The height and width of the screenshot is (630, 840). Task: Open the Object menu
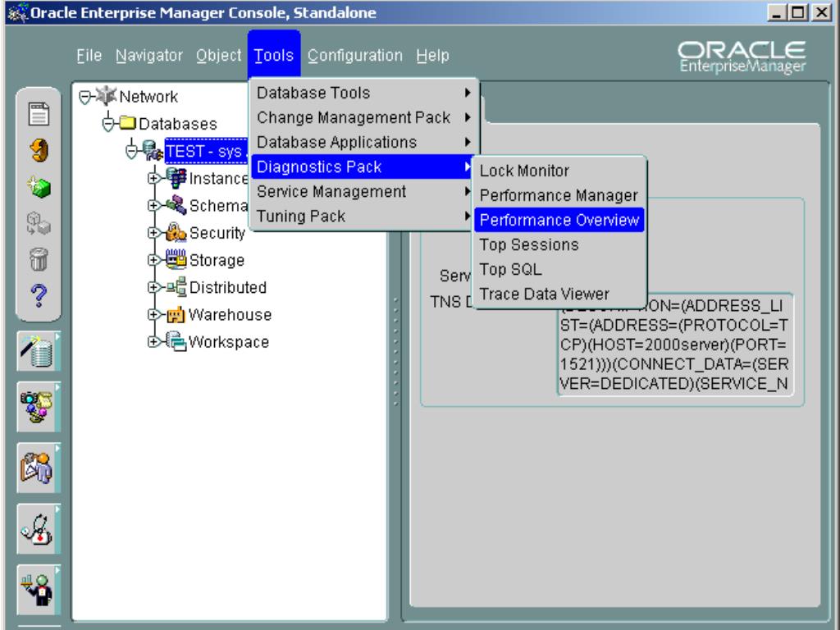pyautogui.click(x=218, y=55)
